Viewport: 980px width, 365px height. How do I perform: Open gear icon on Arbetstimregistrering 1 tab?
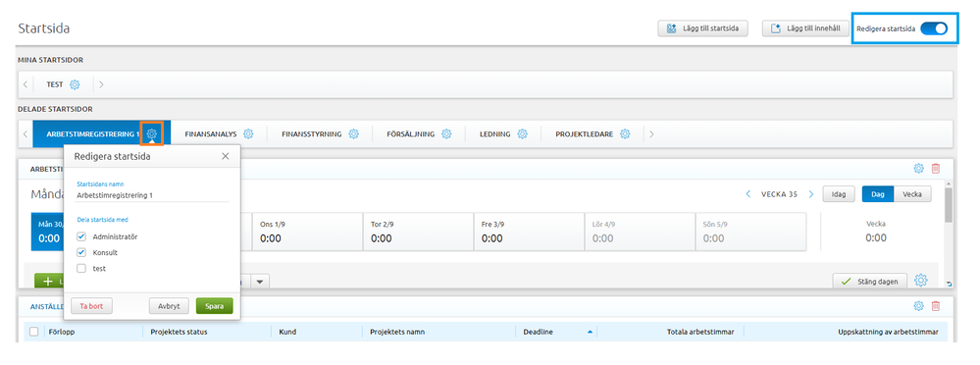(x=152, y=133)
